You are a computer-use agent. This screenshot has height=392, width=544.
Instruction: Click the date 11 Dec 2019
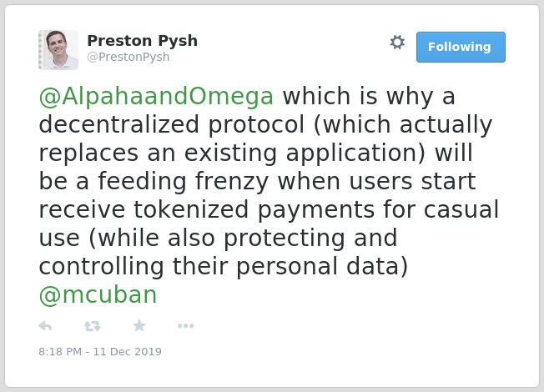[128, 352]
